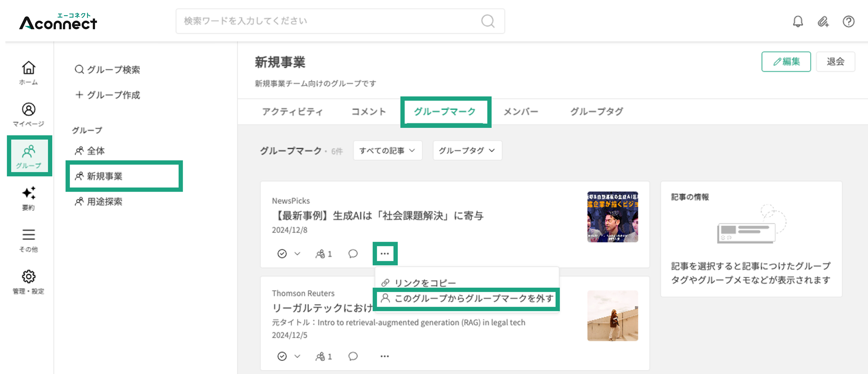
Task: Expand the グループタグ filter dropdown
Action: (467, 151)
